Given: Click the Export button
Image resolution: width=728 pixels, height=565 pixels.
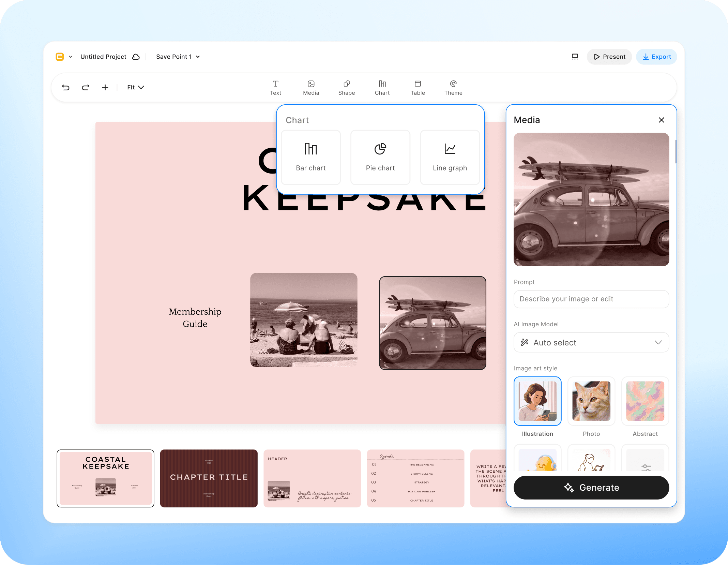Looking at the screenshot, I should [x=656, y=57].
